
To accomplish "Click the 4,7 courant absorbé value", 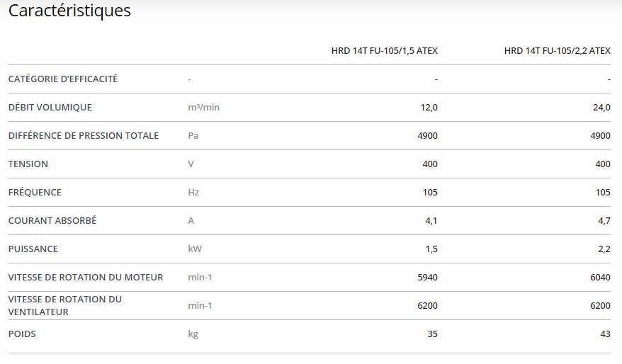I will (x=604, y=221).
